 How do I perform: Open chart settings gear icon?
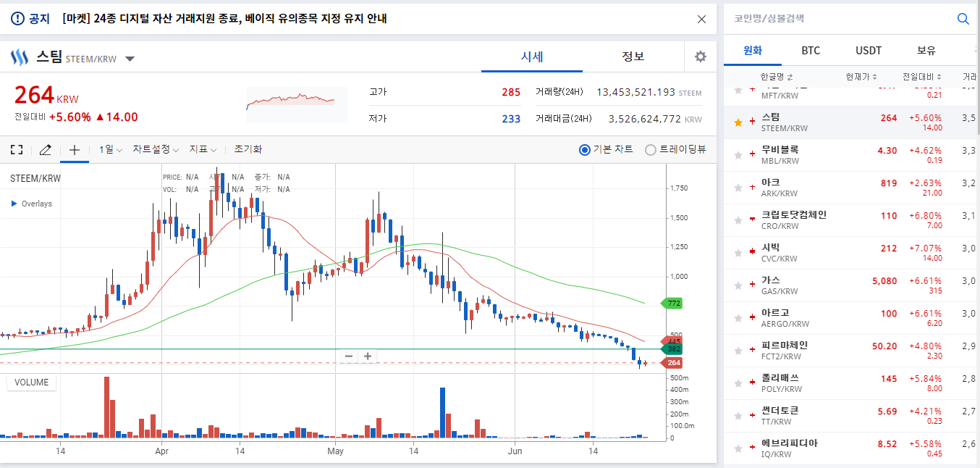pos(701,57)
